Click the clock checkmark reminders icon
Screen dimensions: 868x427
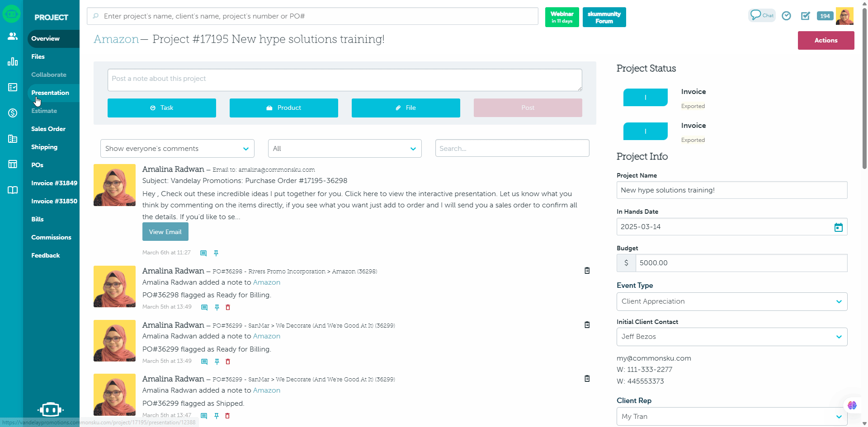coord(786,16)
